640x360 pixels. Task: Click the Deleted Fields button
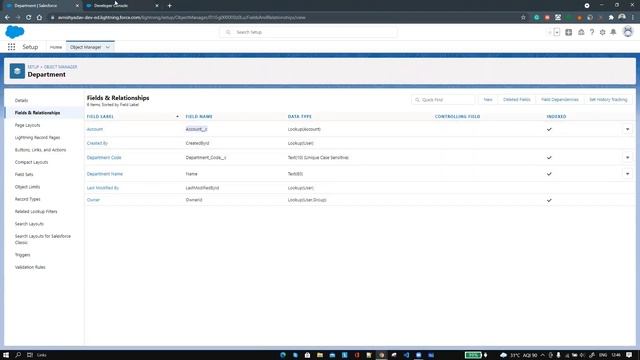516,100
